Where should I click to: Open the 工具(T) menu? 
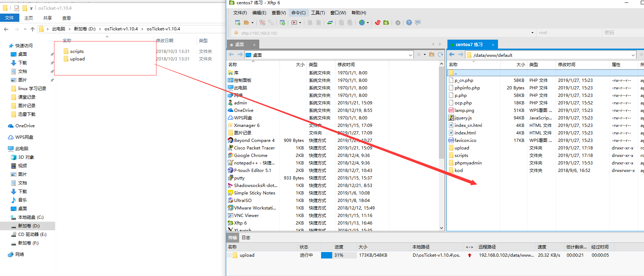click(x=318, y=13)
